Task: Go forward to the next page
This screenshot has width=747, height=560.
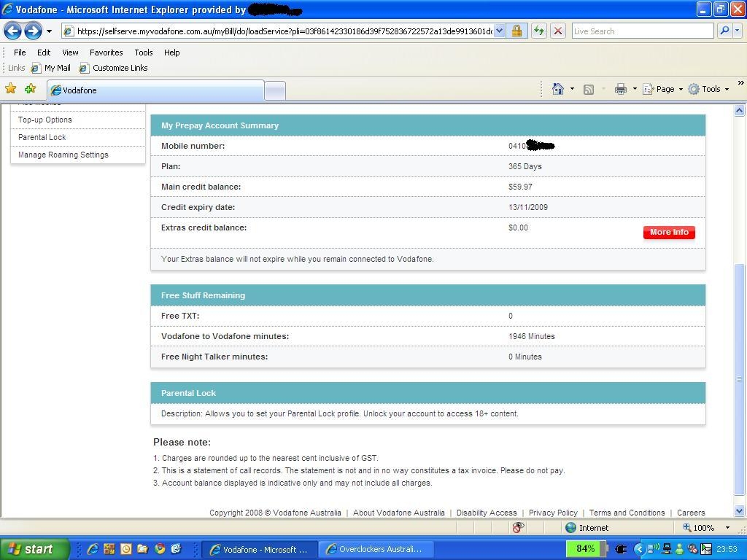Action: tap(33, 31)
